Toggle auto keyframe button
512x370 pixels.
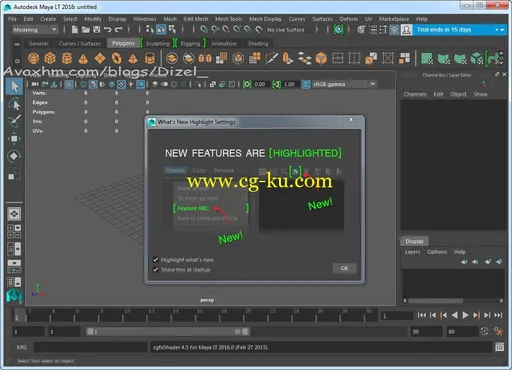[x=484, y=331]
